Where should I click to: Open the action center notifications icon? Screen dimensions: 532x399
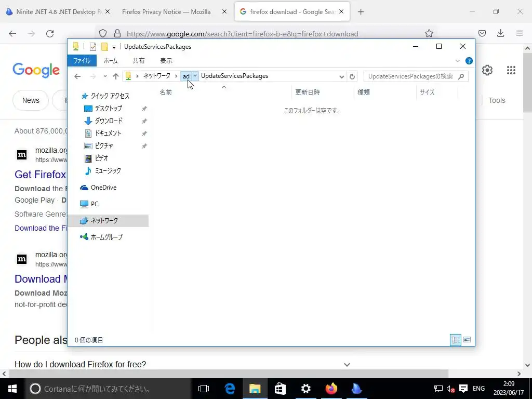point(463,389)
